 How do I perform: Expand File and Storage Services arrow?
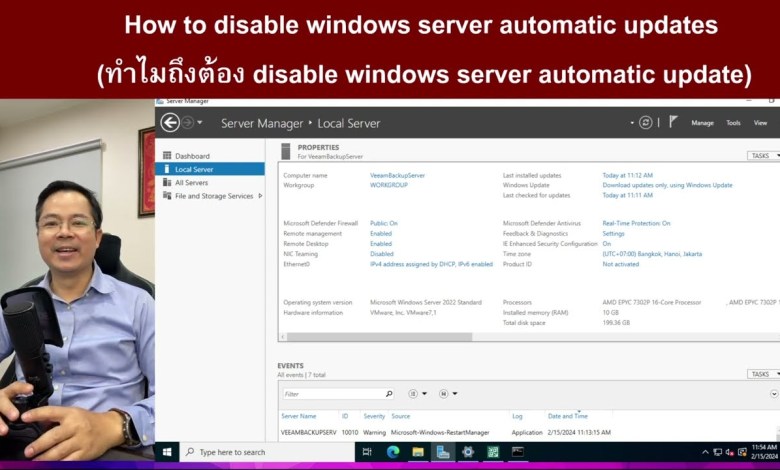[x=260, y=196]
